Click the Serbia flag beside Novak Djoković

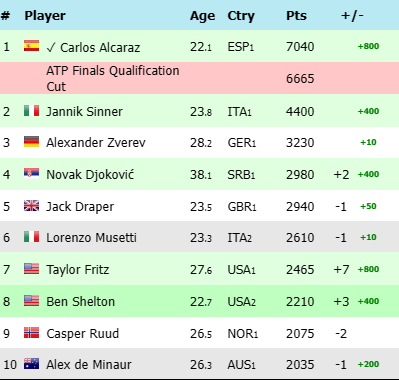[x=31, y=174]
